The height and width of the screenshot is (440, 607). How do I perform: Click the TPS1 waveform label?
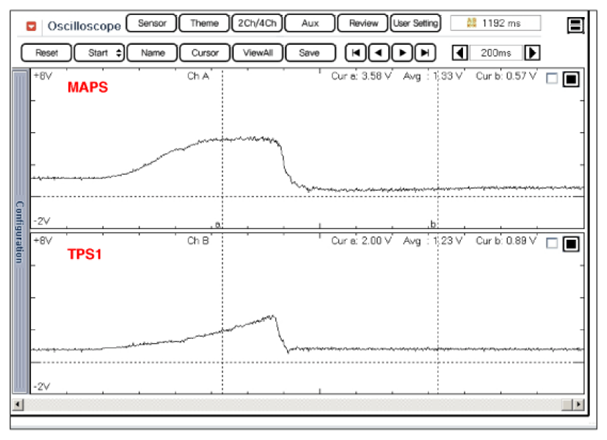[x=84, y=254]
